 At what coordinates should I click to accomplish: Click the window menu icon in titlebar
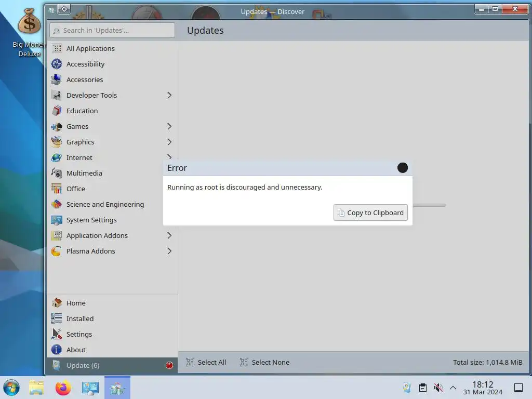[51, 10]
